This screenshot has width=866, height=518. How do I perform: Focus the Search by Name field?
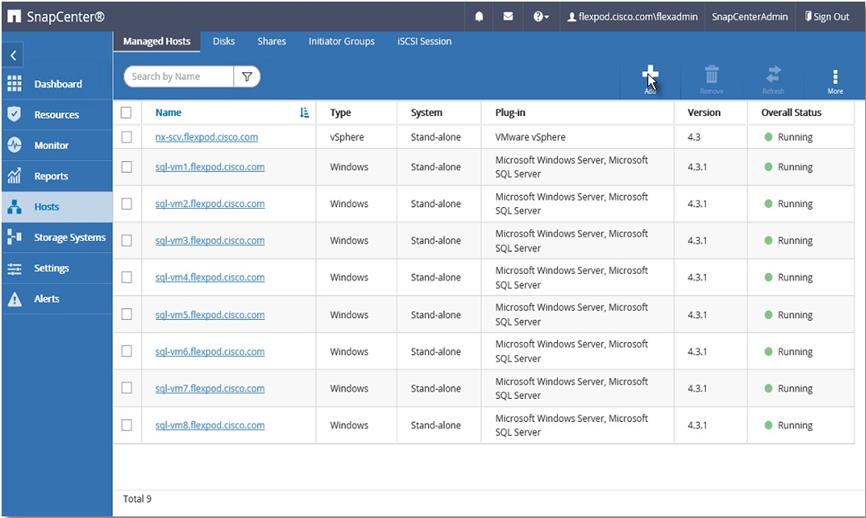coord(178,77)
